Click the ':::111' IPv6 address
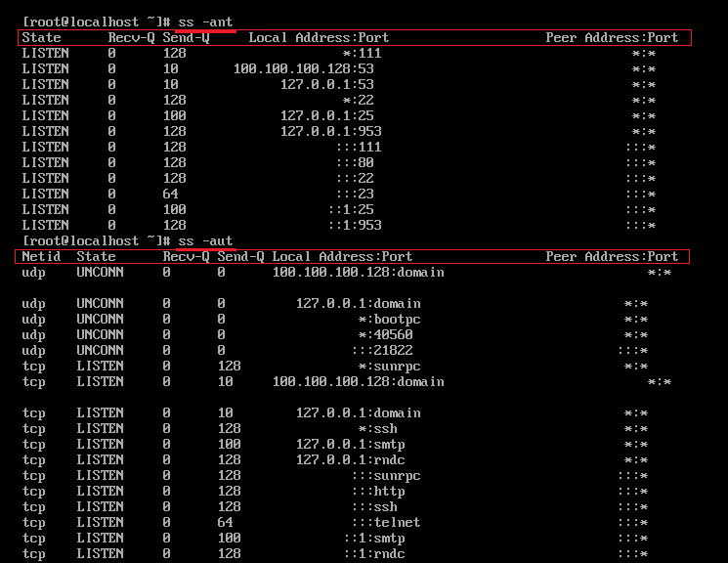 coord(358,147)
